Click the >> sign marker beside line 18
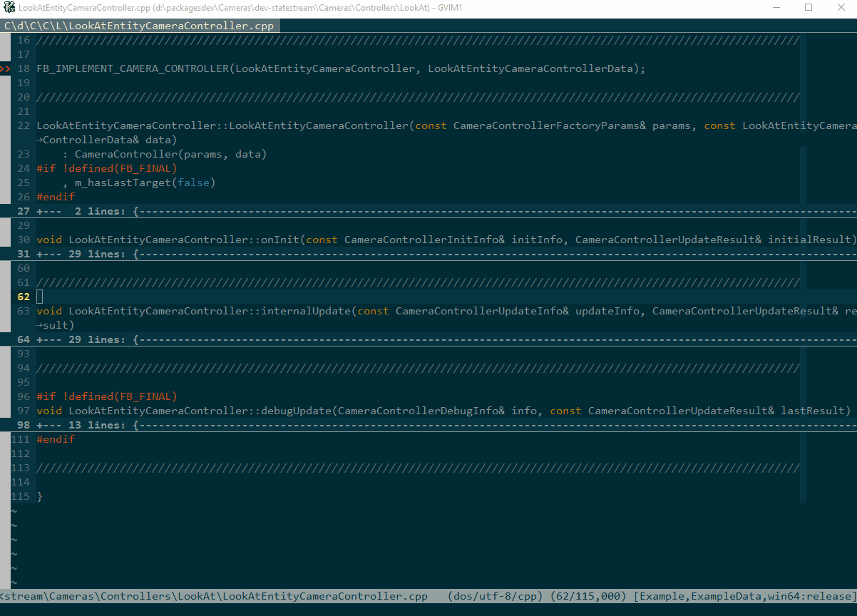Screen dimensions: 857x616 pyautogui.click(x=5, y=68)
